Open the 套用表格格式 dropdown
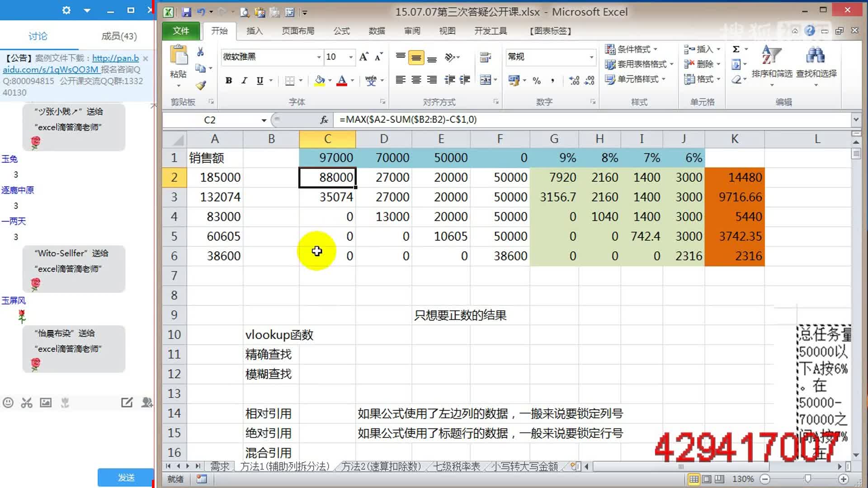Image resolution: width=868 pixels, height=488 pixels. (639, 64)
